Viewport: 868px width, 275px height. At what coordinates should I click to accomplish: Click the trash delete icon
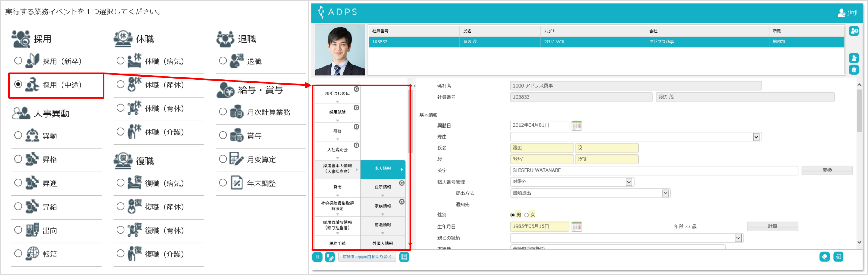coord(854,70)
